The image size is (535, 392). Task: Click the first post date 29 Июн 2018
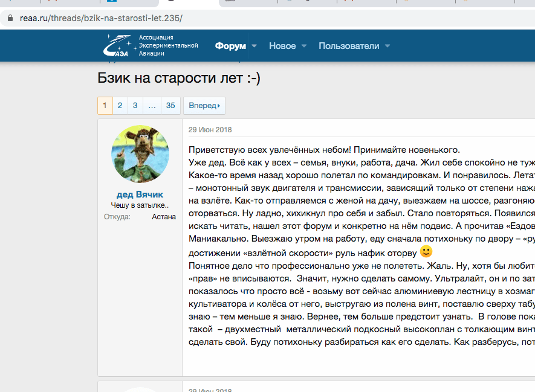coord(210,130)
